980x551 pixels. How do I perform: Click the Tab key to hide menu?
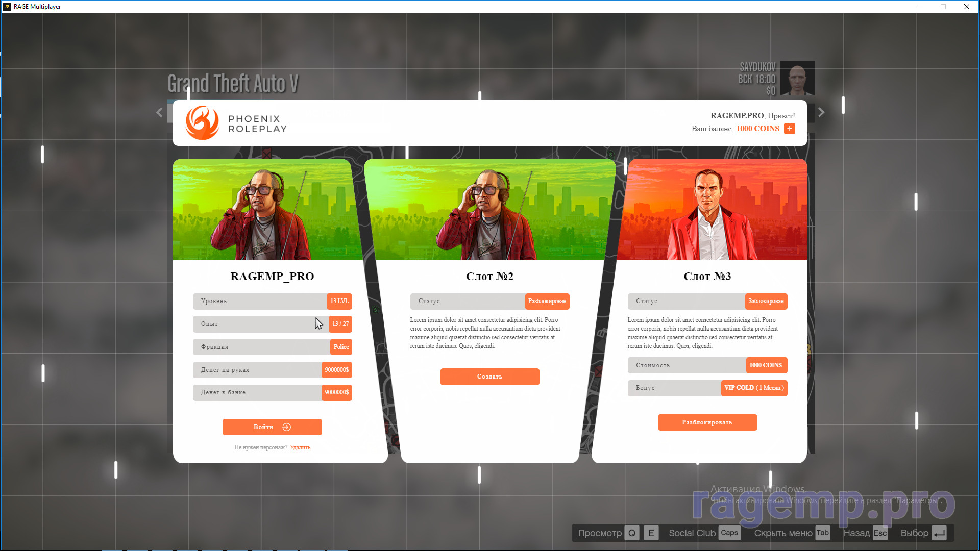pyautogui.click(x=822, y=533)
